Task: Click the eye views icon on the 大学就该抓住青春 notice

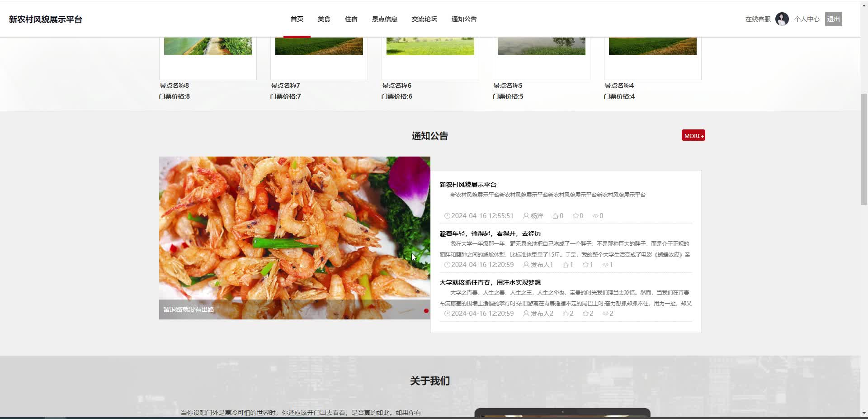Action: [605, 314]
